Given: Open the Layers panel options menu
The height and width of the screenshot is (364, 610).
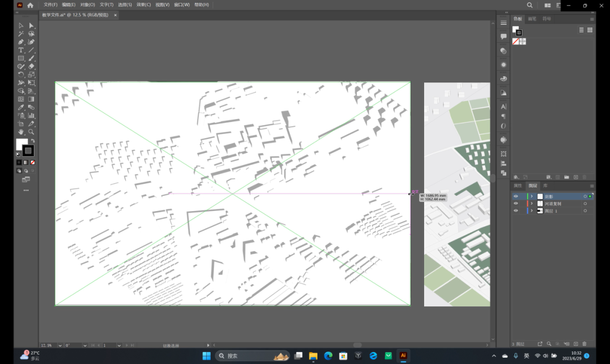Looking at the screenshot, I should (x=592, y=186).
